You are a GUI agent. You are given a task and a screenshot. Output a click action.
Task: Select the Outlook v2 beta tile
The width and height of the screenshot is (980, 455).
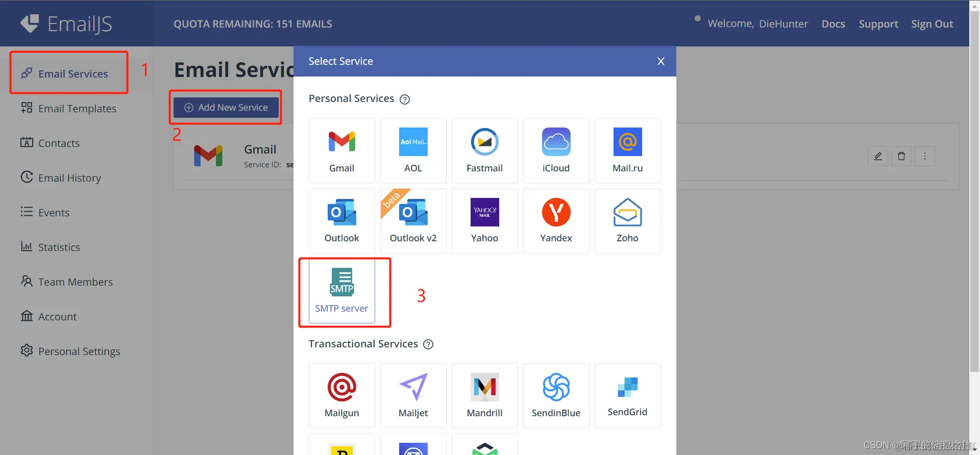point(413,220)
